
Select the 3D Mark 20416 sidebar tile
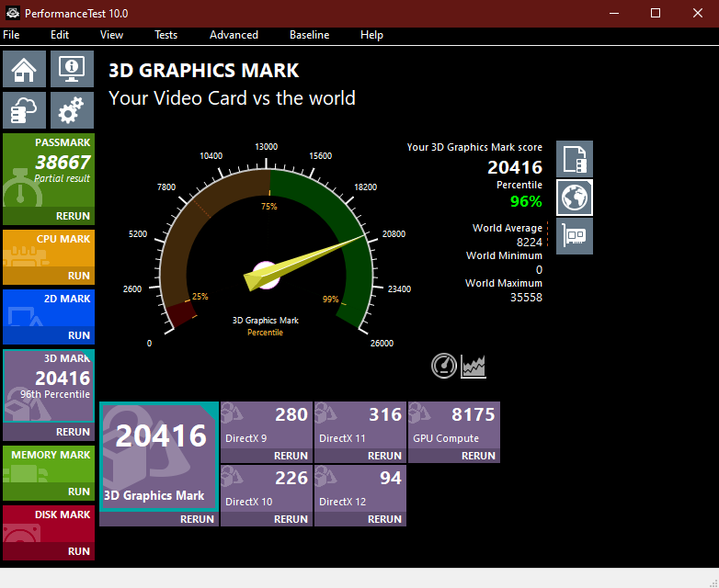coord(49,386)
